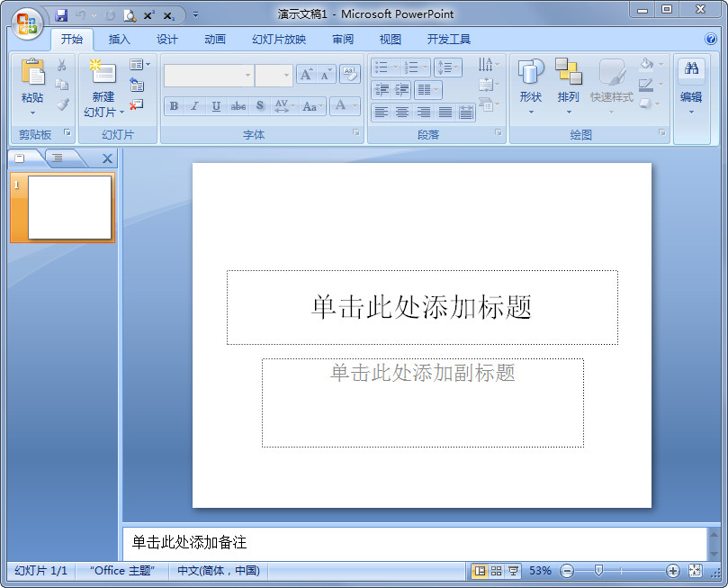Click the Underline icon
Screen dimensions: 728x588
pyautogui.click(x=215, y=106)
